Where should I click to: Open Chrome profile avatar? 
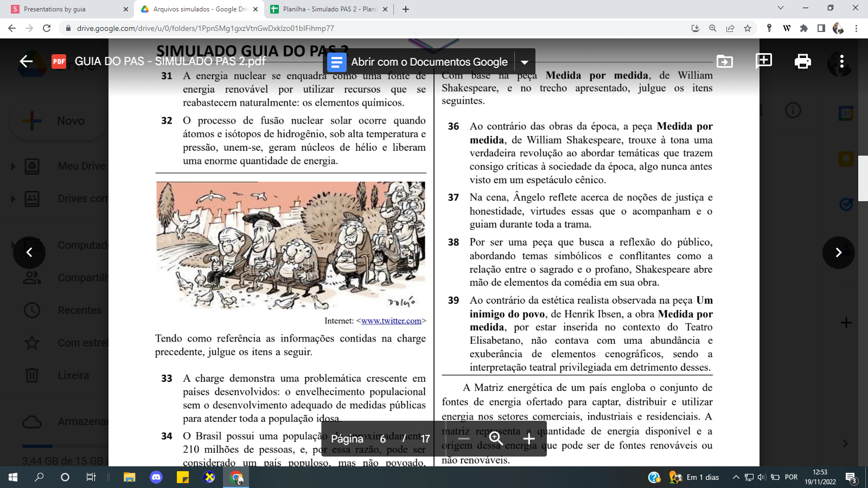tap(838, 28)
